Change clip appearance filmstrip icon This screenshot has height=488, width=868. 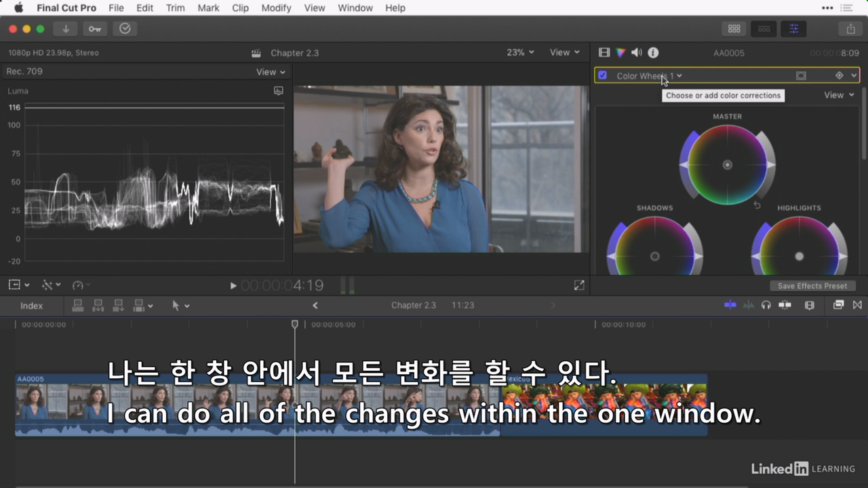(x=809, y=305)
